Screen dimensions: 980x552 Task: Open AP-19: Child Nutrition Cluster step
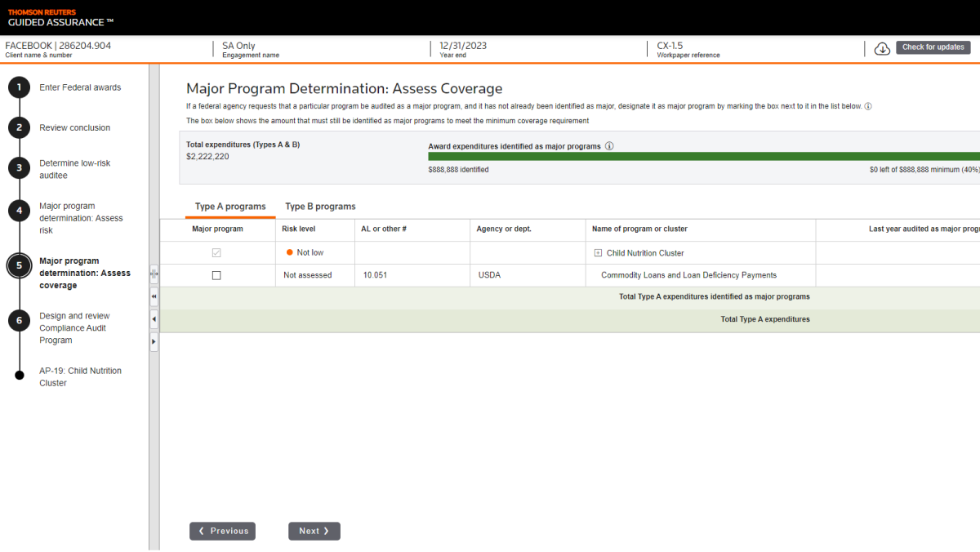80,376
